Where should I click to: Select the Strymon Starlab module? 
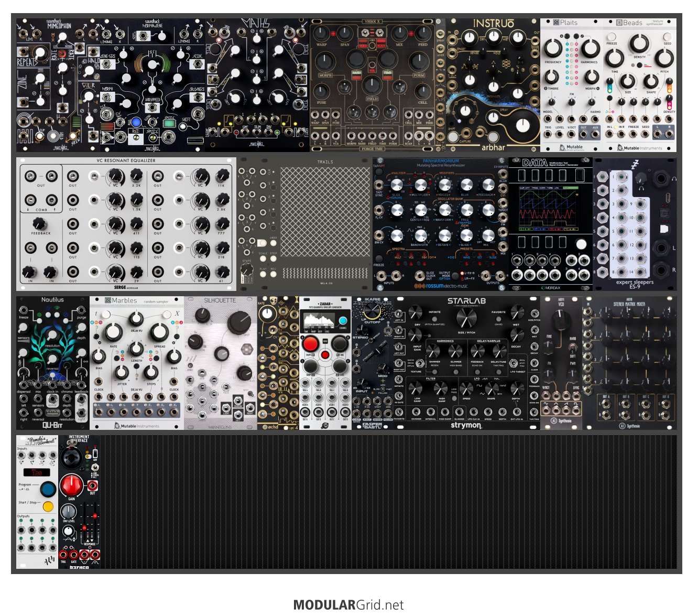point(467,363)
